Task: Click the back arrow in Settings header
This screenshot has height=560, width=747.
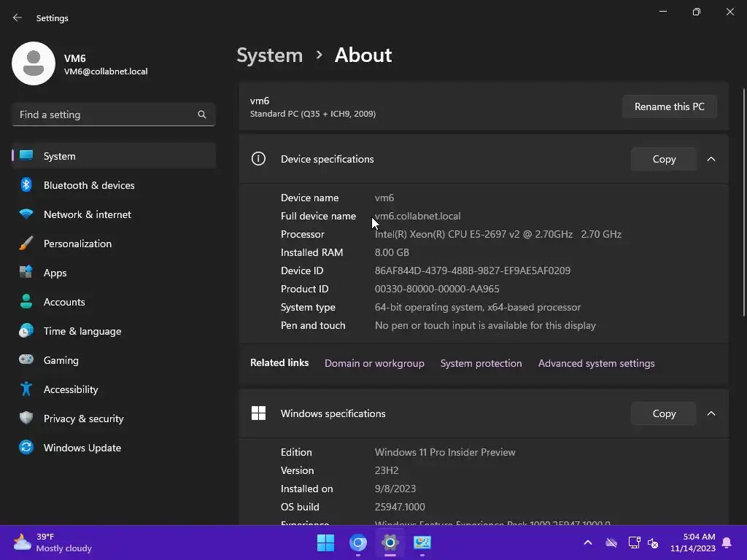Action: click(18, 17)
